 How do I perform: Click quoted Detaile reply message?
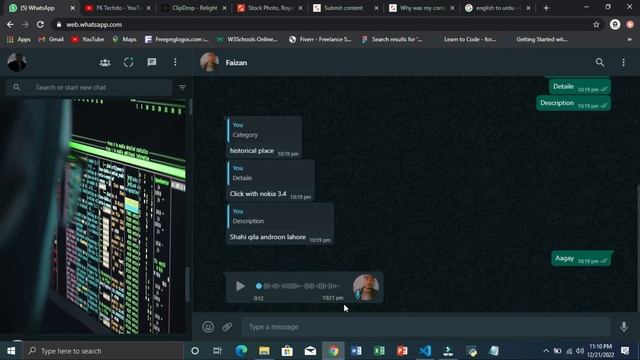coord(270,173)
